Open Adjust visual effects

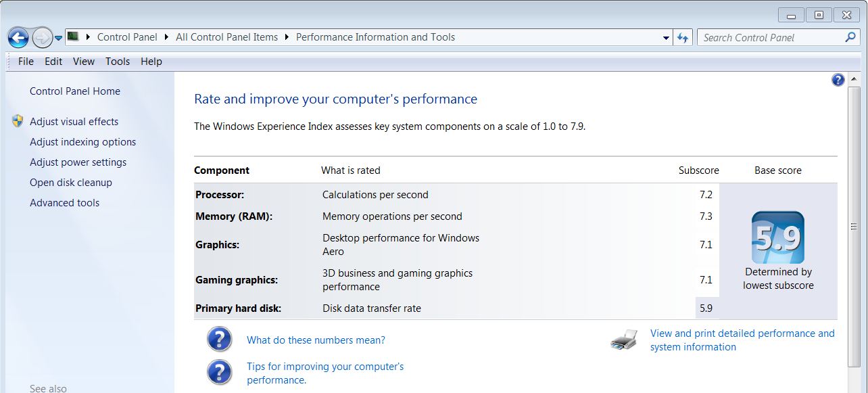pyautogui.click(x=74, y=122)
